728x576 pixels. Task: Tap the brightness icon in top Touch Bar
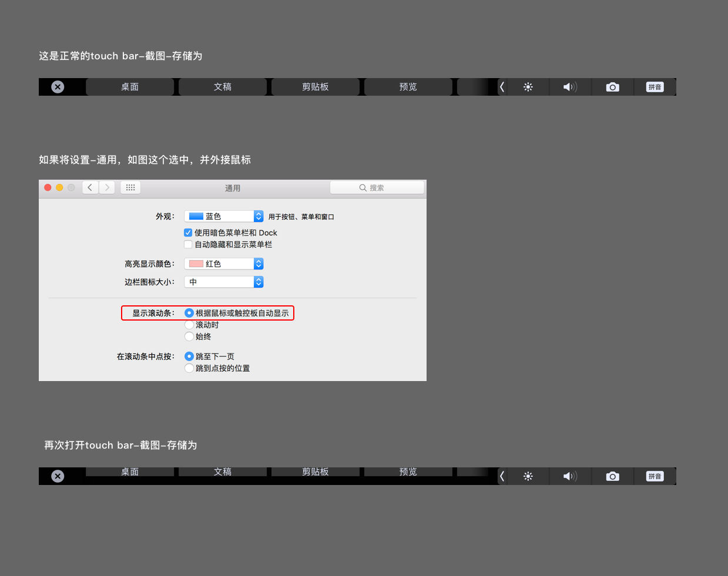(x=528, y=87)
